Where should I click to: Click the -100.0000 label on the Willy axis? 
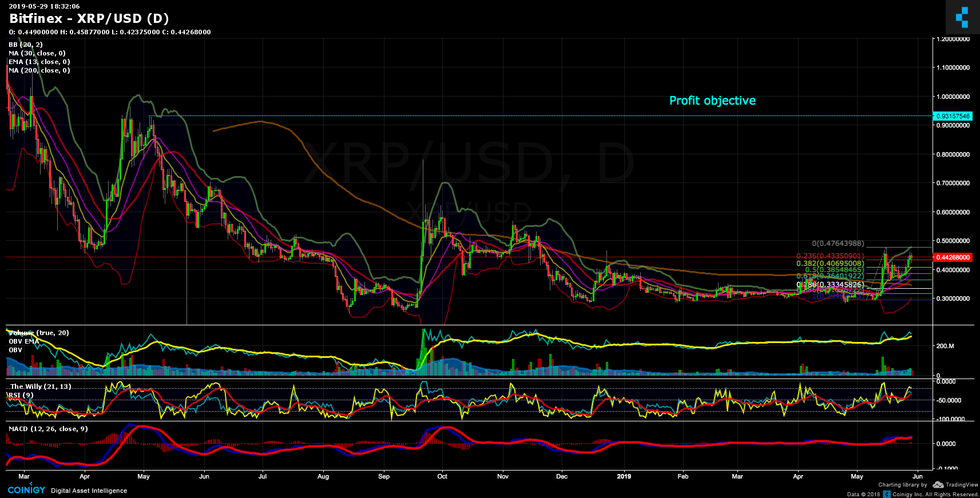tap(950, 419)
